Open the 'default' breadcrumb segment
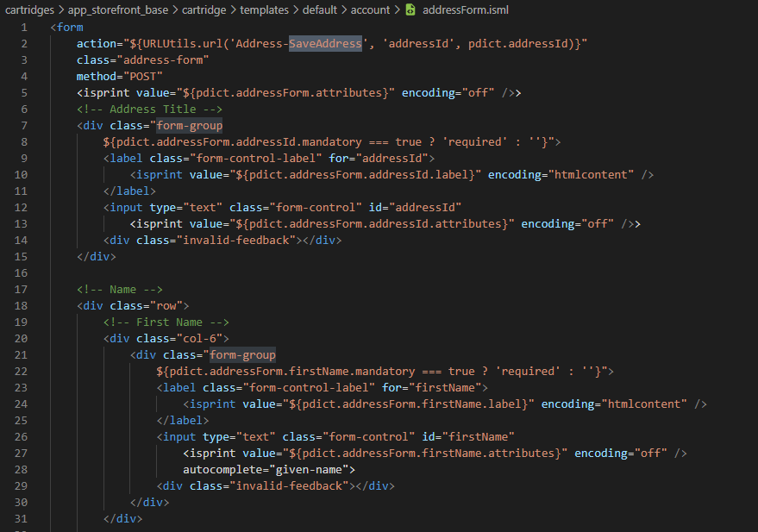 (320, 9)
